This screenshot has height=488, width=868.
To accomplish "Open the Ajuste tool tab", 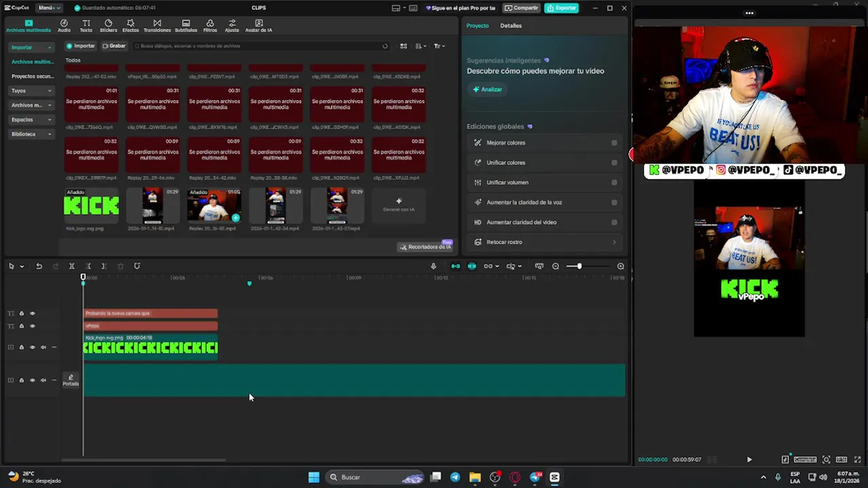I will point(232,26).
